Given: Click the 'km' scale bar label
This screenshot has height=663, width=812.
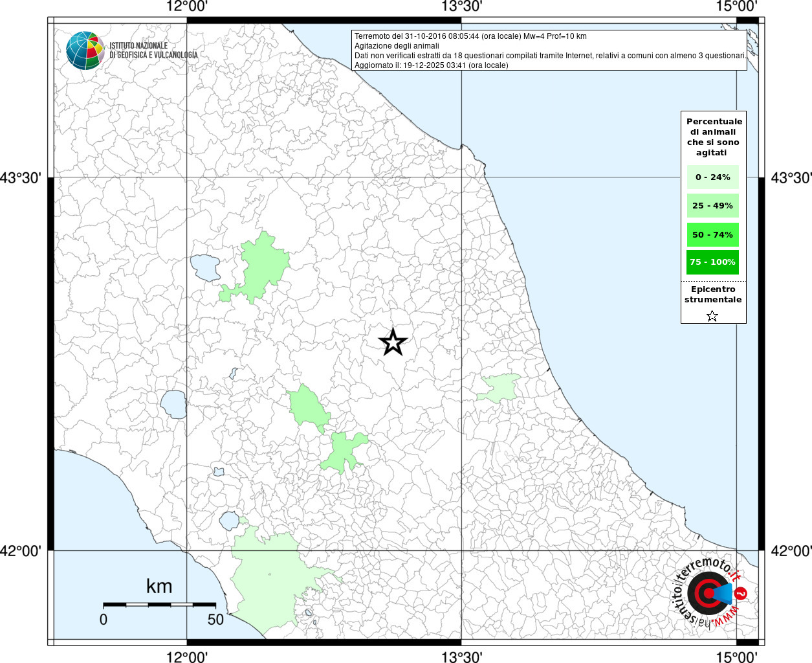Looking at the screenshot, I should pyautogui.click(x=159, y=587).
